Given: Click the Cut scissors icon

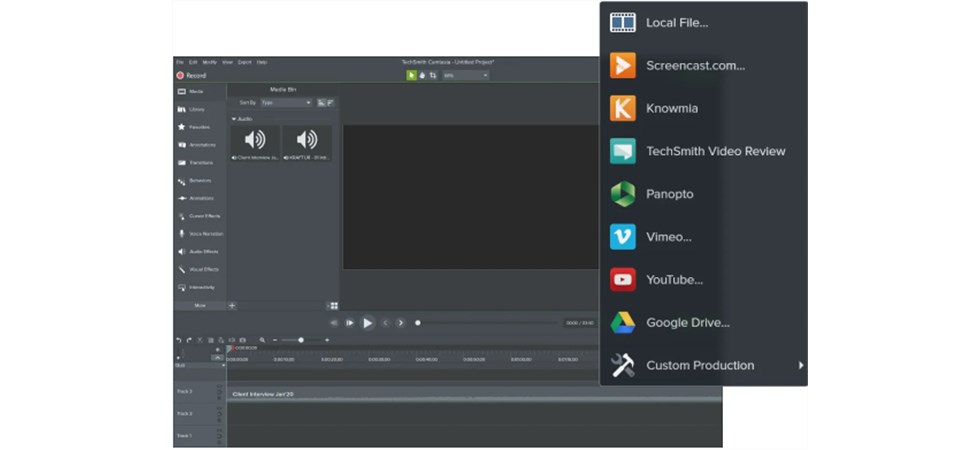Looking at the screenshot, I should click(x=200, y=340).
